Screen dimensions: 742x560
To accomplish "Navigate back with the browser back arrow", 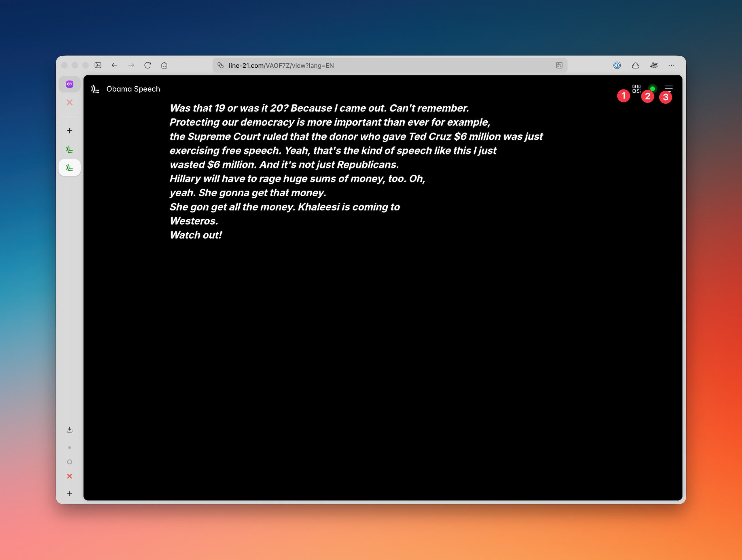I will pos(115,65).
